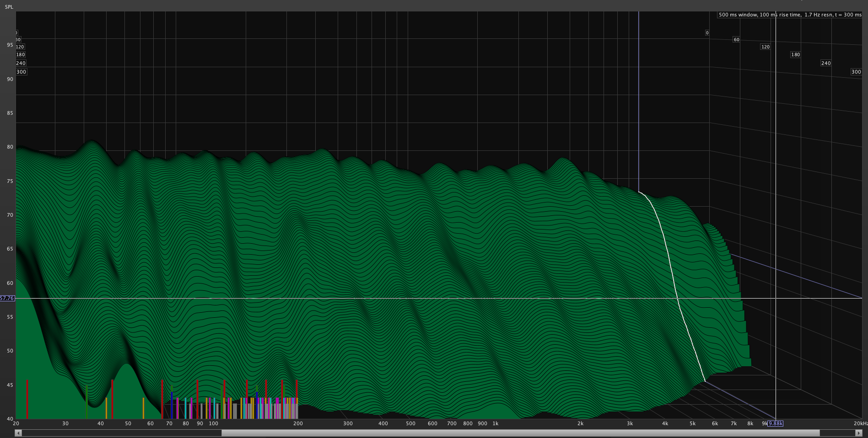Click the "57.76" SPL cursor readout
Screen dimensions: 868x438
point(7,298)
